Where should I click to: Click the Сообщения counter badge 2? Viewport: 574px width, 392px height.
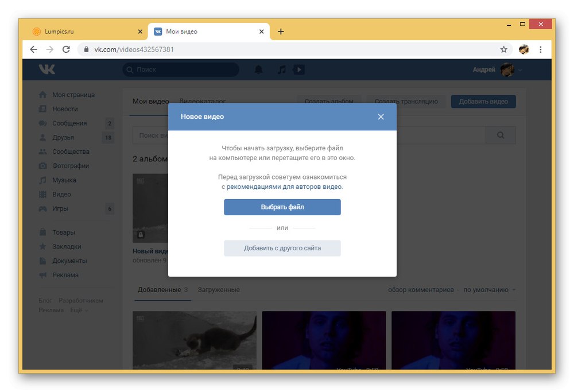point(110,123)
